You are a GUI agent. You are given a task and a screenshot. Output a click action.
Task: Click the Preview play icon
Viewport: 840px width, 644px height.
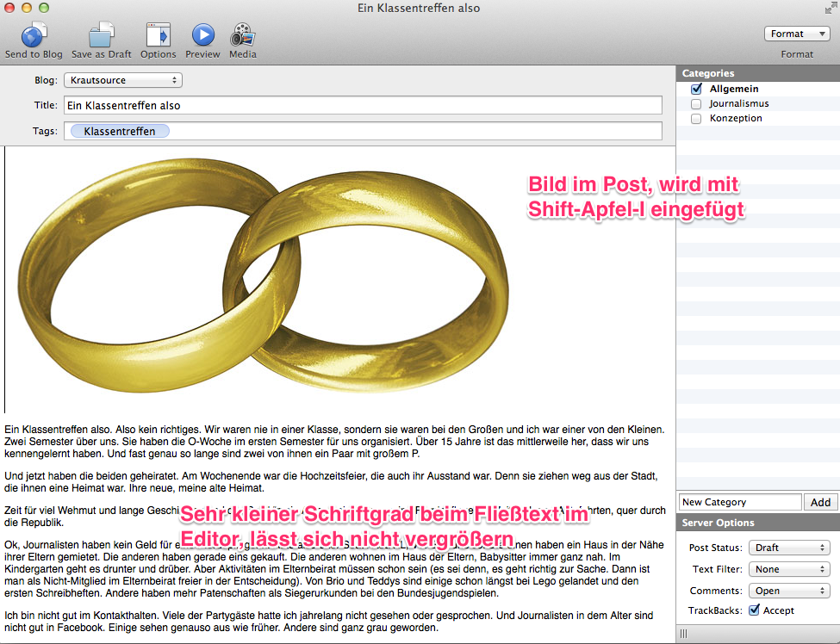click(x=203, y=34)
